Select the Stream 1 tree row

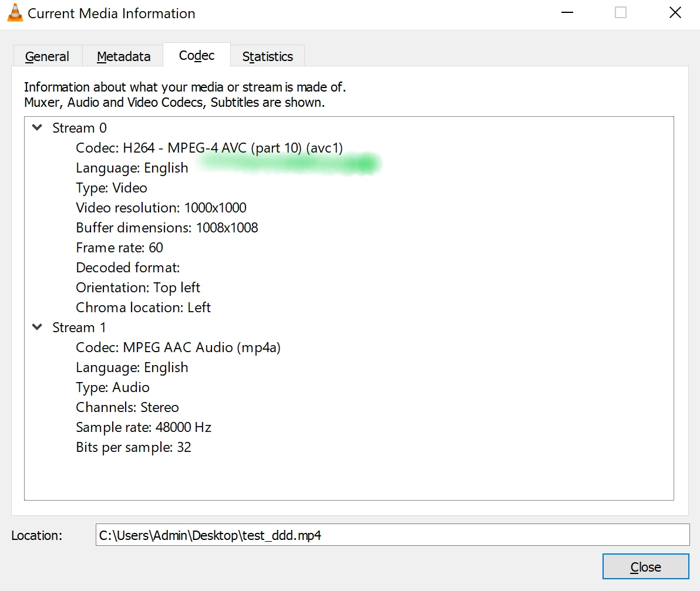pos(79,327)
